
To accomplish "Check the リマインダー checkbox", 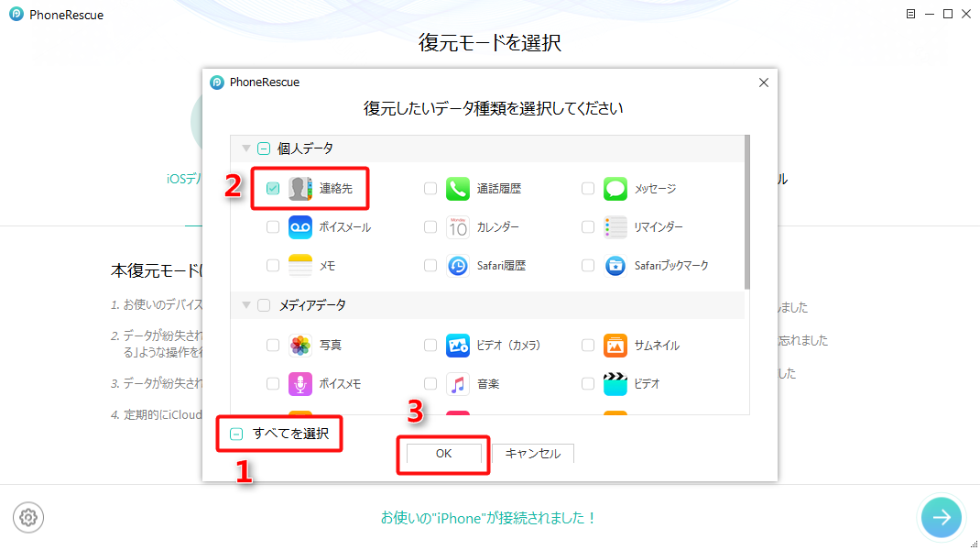I will pos(587,227).
